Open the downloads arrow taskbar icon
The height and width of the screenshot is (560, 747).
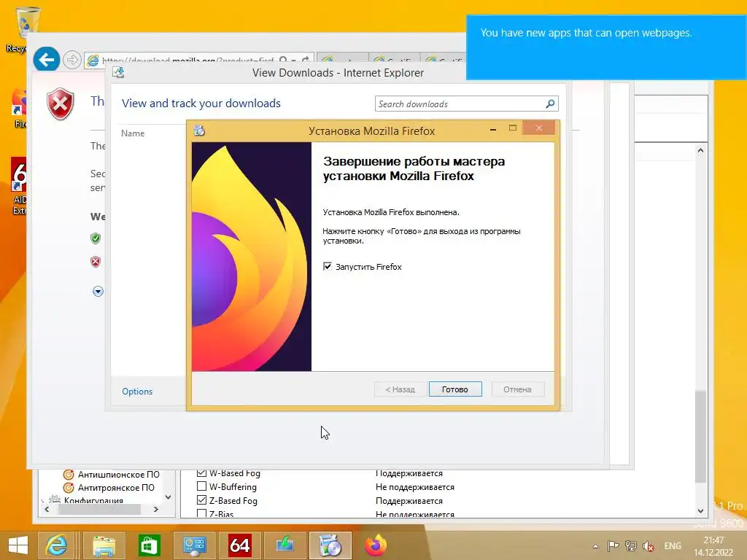tap(285, 545)
